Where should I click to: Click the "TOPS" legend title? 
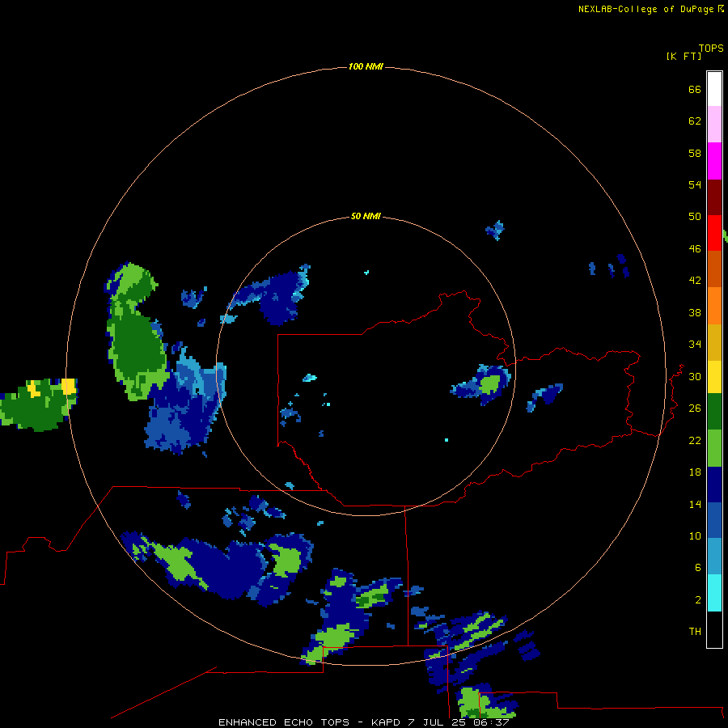tap(711, 48)
